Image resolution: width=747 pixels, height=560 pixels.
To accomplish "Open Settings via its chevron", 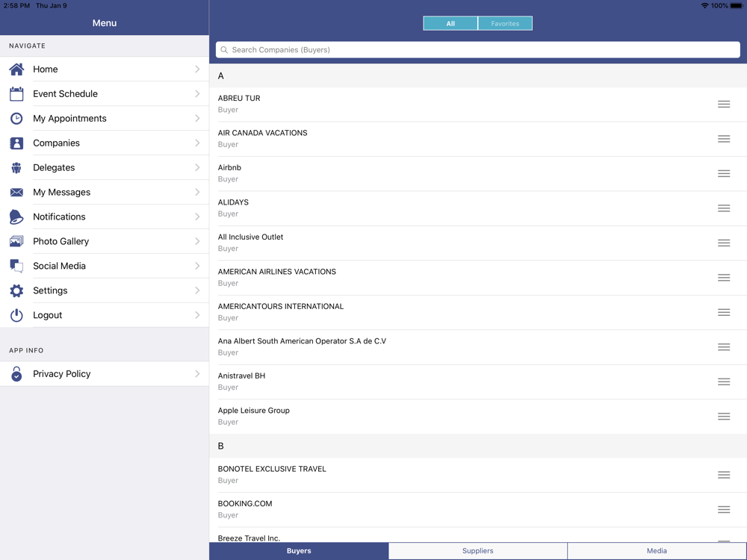I will (x=197, y=290).
